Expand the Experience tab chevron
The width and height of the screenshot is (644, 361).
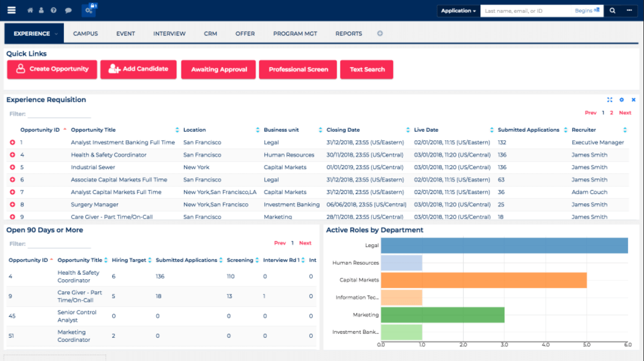click(x=55, y=33)
